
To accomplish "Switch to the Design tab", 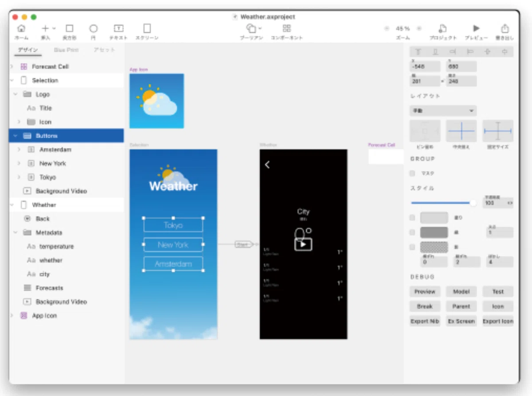I will [28, 50].
